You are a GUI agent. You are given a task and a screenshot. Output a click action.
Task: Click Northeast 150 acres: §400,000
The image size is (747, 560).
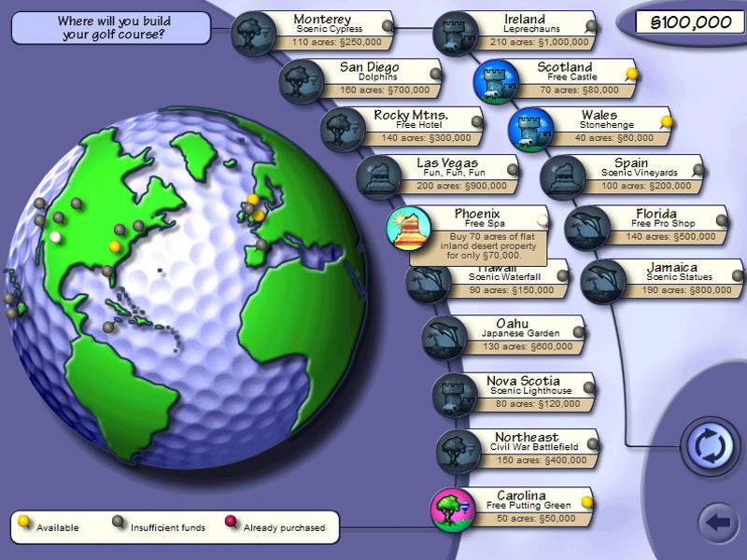542,460
